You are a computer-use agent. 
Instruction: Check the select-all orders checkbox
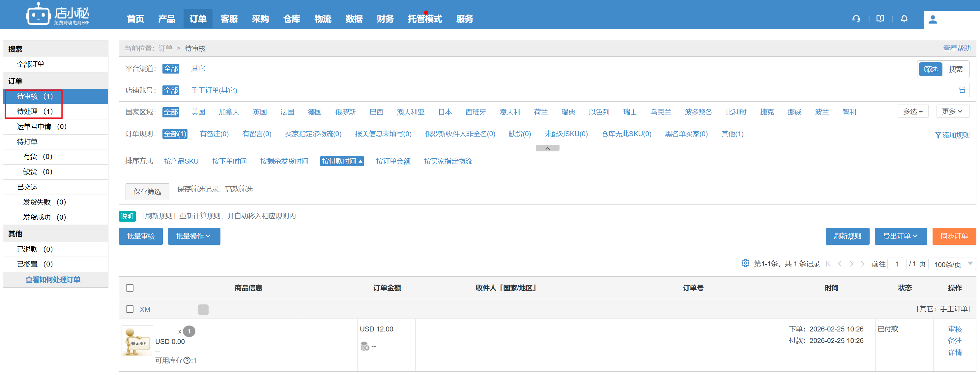[x=130, y=288]
